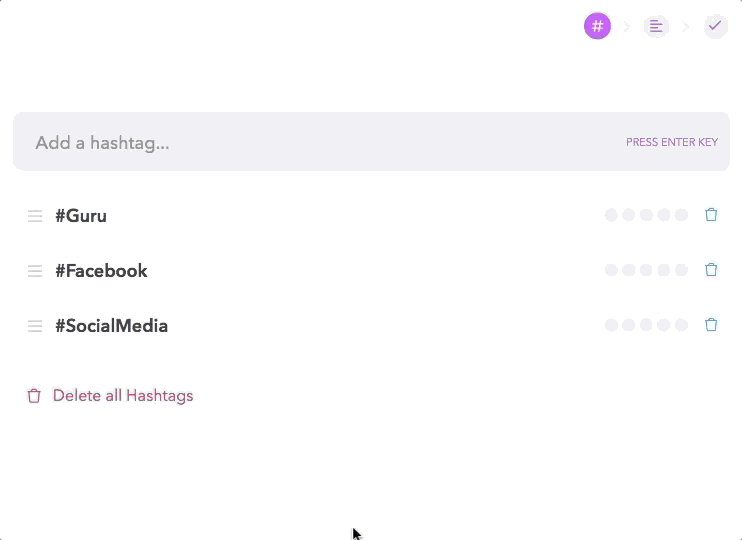Click the Add a hashtag input field
Viewport: 742px width, 540px height.
(371, 142)
